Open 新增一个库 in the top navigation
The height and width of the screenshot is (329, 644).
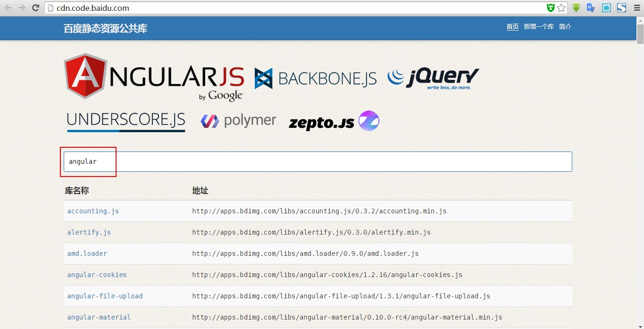[539, 27]
